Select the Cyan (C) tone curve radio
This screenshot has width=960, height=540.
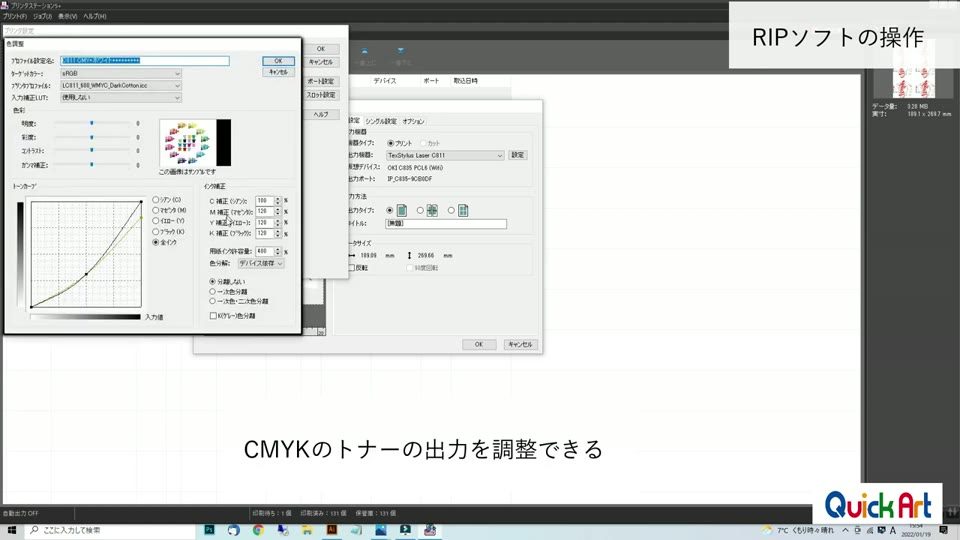pyautogui.click(x=156, y=200)
